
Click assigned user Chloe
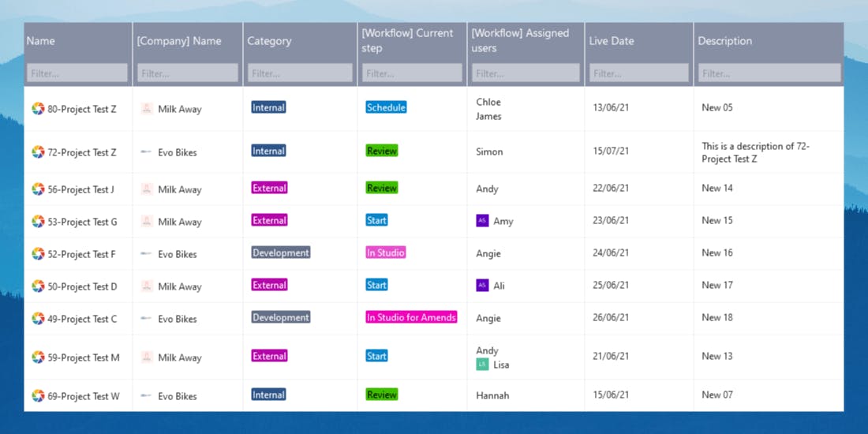click(488, 102)
